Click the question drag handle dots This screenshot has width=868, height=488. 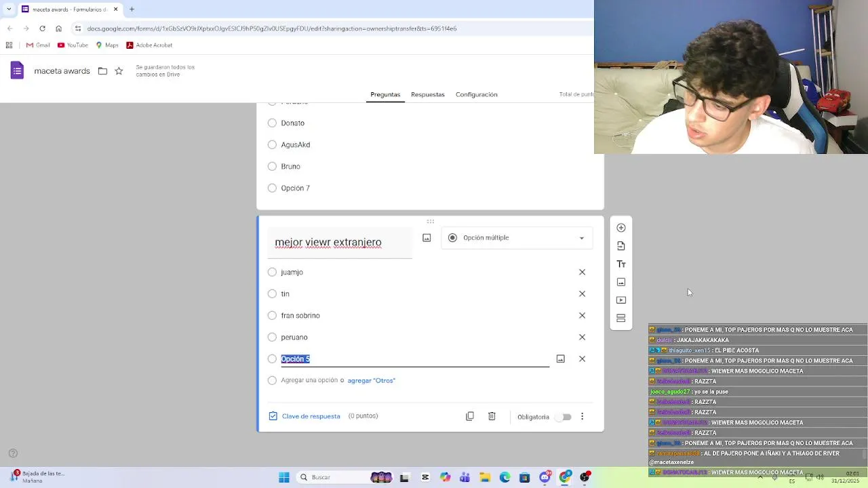pyautogui.click(x=430, y=221)
